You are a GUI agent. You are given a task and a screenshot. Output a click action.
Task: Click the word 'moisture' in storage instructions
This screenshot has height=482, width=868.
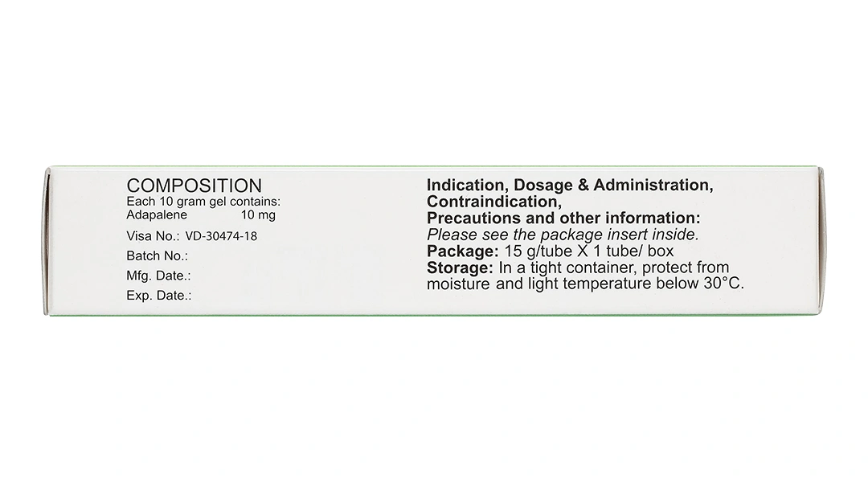(x=457, y=284)
